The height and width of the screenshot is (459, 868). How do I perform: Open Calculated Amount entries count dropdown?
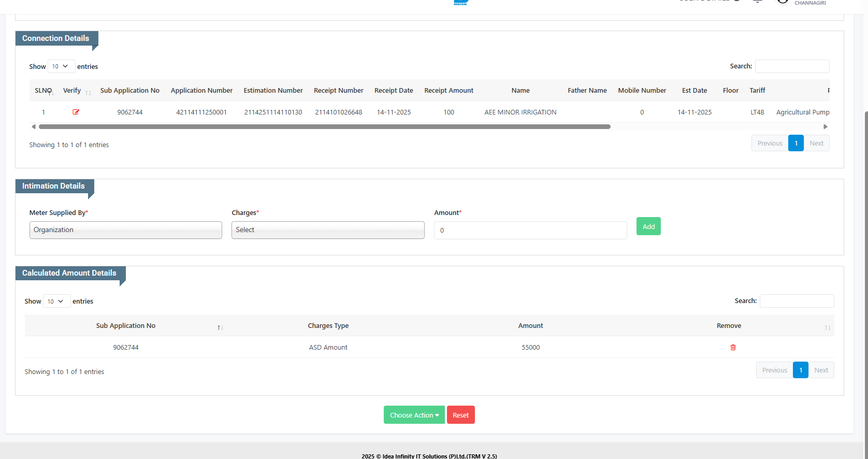pos(56,301)
